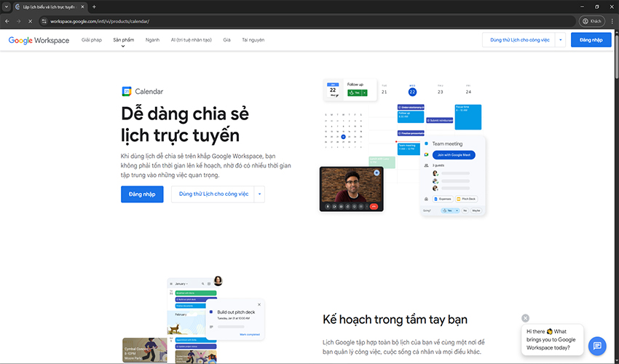Click the Google Calendar product icon
The width and height of the screenshot is (619, 364).
click(x=126, y=92)
